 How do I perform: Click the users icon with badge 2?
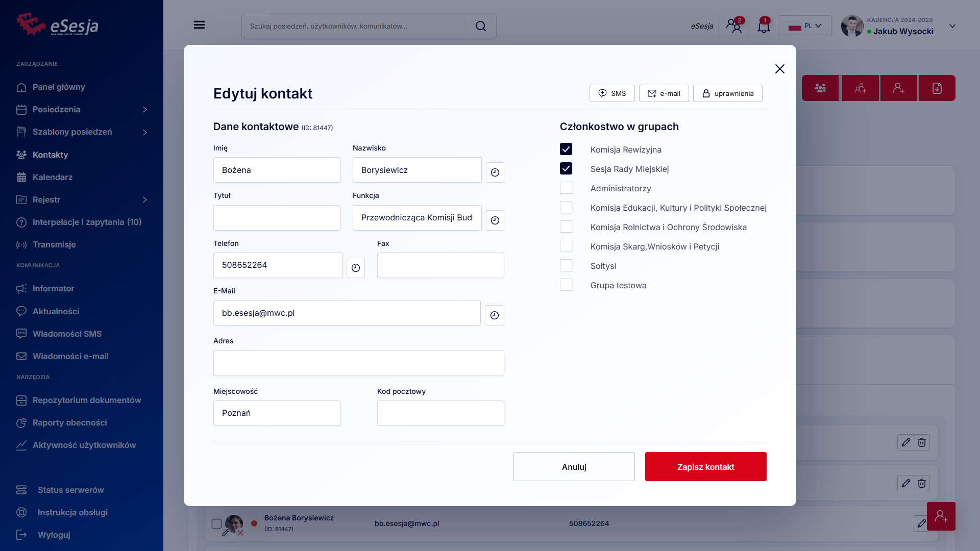(x=734, y=26)
